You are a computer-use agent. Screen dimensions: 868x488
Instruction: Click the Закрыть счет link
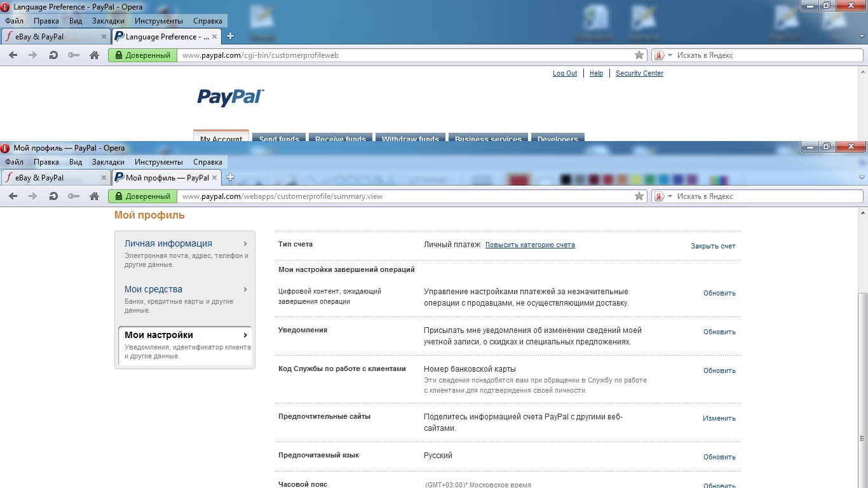point(712,246)
